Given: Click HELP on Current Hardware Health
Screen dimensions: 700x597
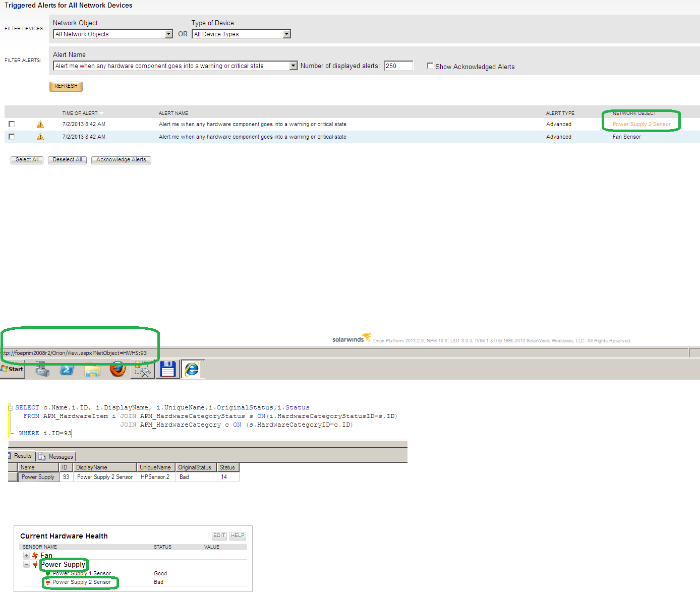Looking at the screenshot, I should [238, 535].
